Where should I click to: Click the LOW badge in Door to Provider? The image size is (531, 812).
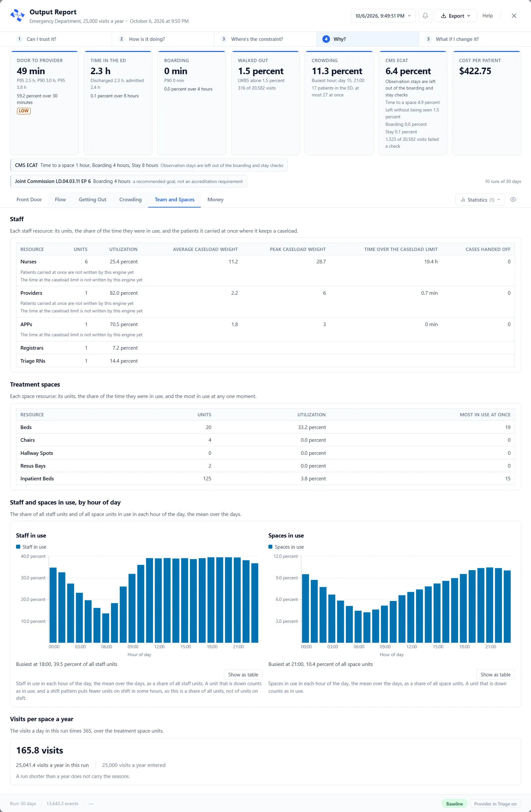click(24, 111)
